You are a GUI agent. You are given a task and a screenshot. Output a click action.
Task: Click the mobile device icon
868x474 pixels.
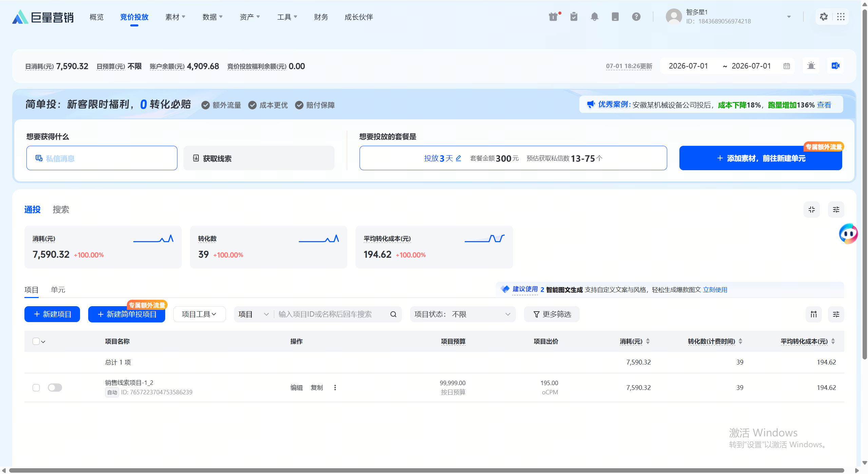tap(615, 17)
